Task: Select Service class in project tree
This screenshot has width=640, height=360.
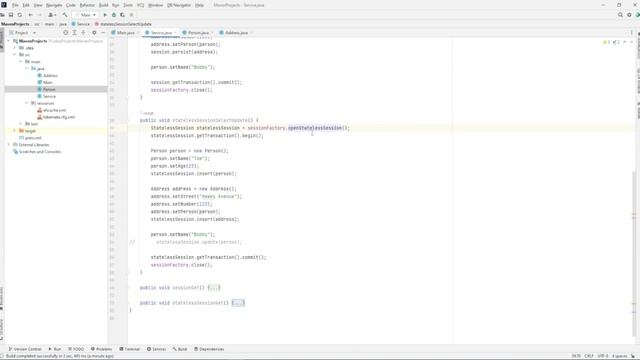Action: [49, 96]
